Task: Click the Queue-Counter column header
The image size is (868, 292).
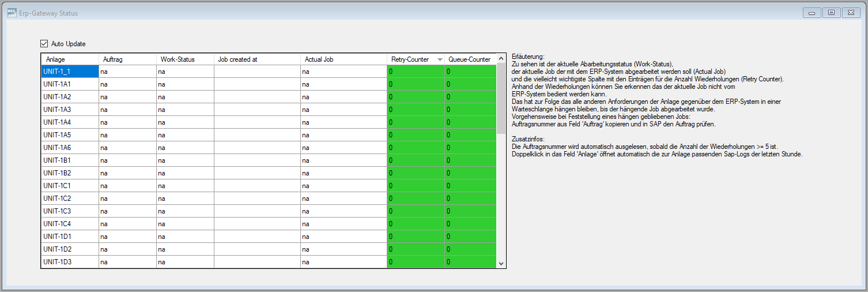Action: tap(469, 59)
